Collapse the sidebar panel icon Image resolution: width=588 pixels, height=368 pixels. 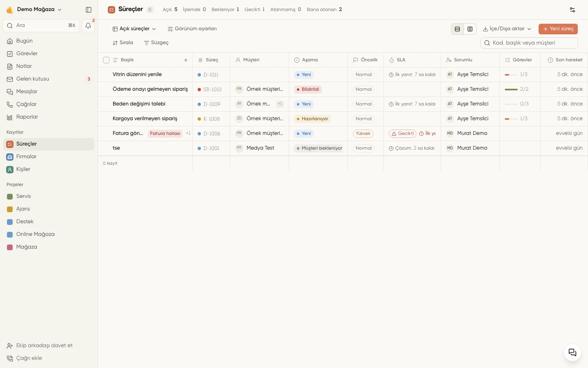click(x=89, y=10)
